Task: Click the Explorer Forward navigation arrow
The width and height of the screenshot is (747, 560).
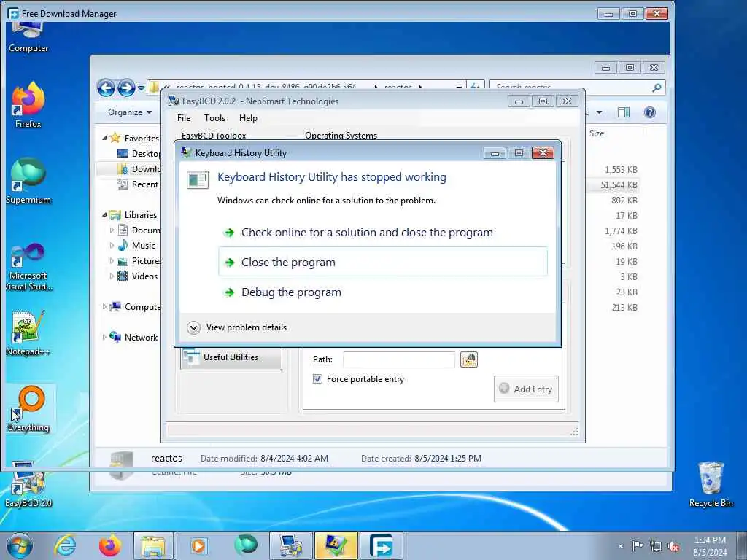Action: pos(126,87)
